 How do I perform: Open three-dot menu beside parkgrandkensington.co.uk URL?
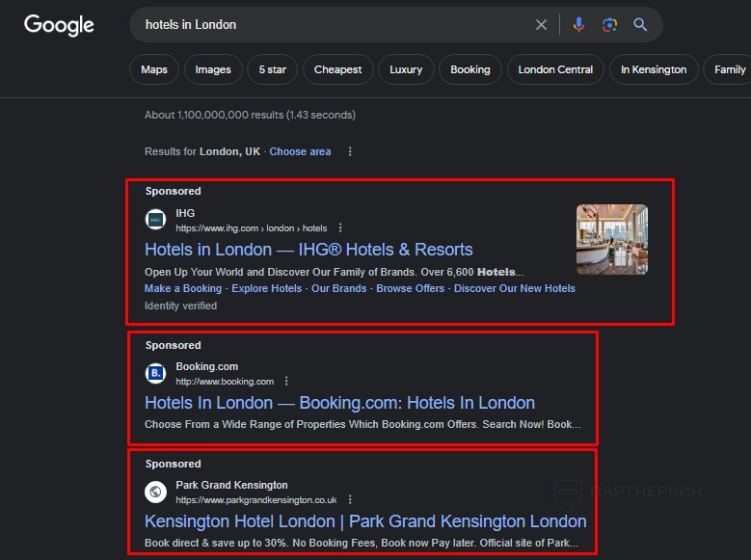(350, 499)
